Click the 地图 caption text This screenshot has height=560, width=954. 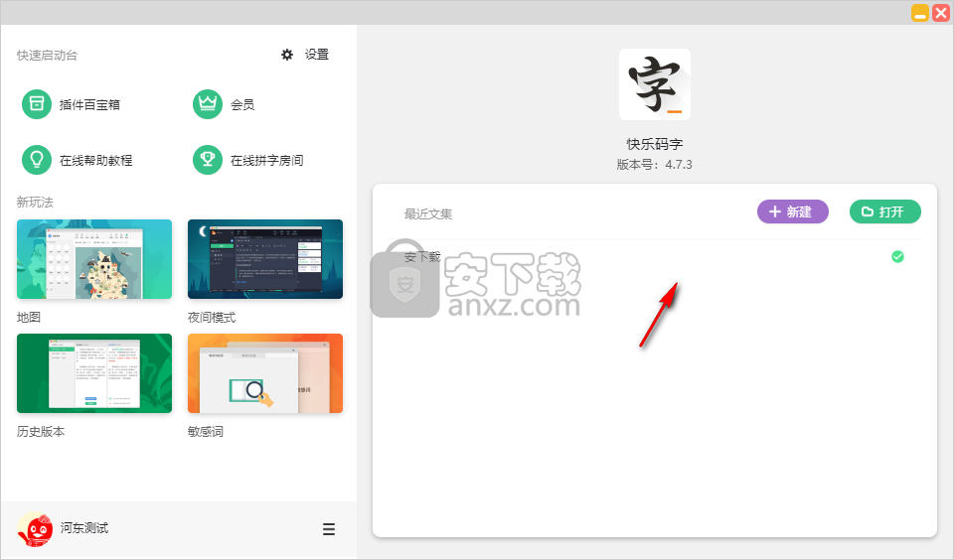(29, 317)
